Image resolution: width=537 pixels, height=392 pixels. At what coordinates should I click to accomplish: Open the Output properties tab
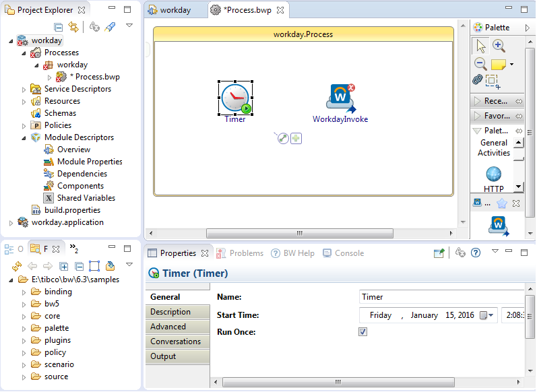[178, 356]
